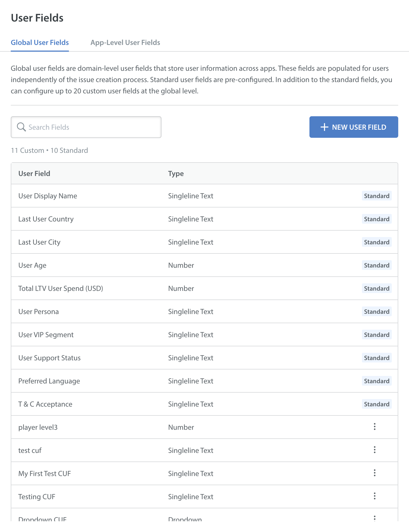Click the T & C Acceptance row
Screen dimensions: 409x532
(45, 404)
